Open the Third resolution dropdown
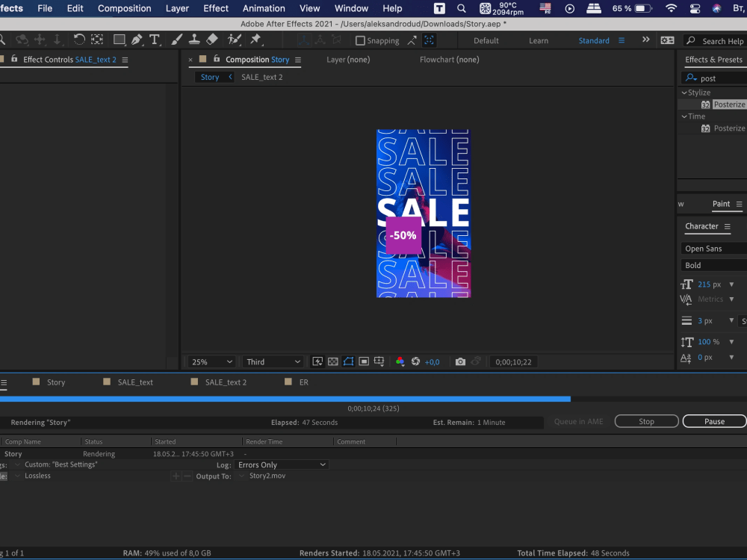Image resolution: width=747 pixels, height=560 pixels. click(273, 362)
